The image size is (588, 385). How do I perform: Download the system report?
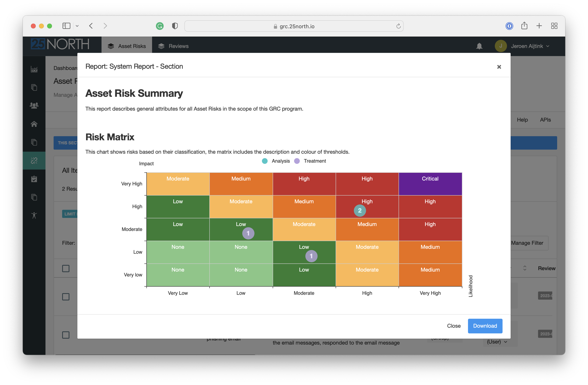tap(485, 326)
